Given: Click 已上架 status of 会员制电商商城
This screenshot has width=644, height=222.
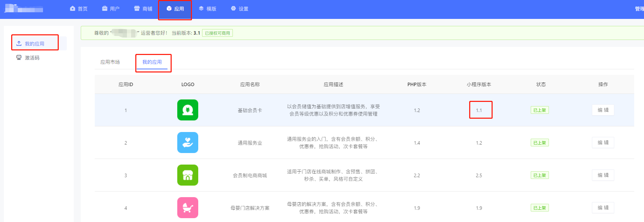Looking at the screenshot, I should (x=540, y=175).
